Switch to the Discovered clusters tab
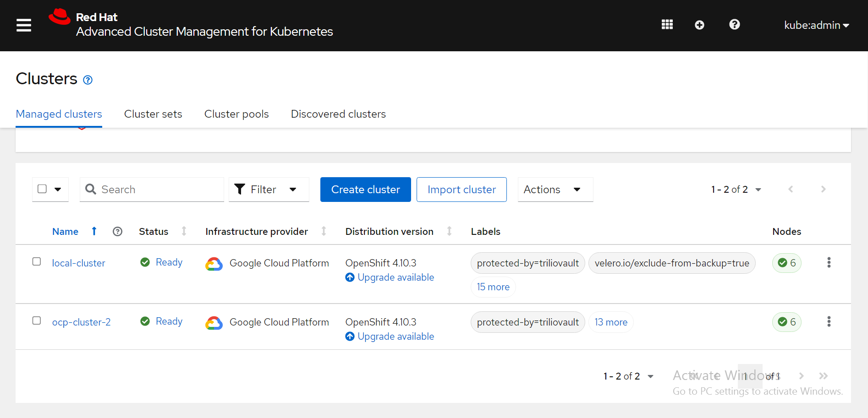Screen dimensions: 868x418 (338, 114)
